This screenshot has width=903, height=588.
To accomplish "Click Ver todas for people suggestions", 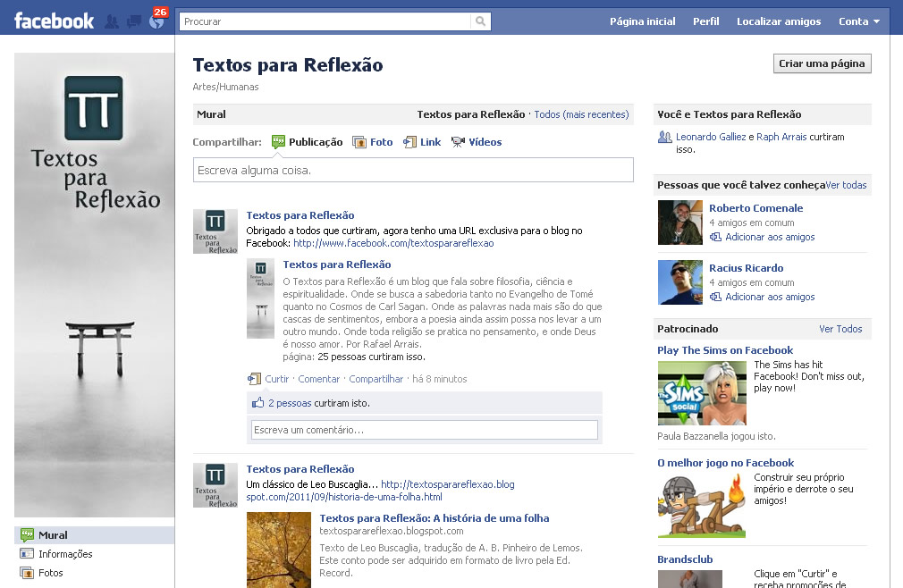I will tap(846, 185).
